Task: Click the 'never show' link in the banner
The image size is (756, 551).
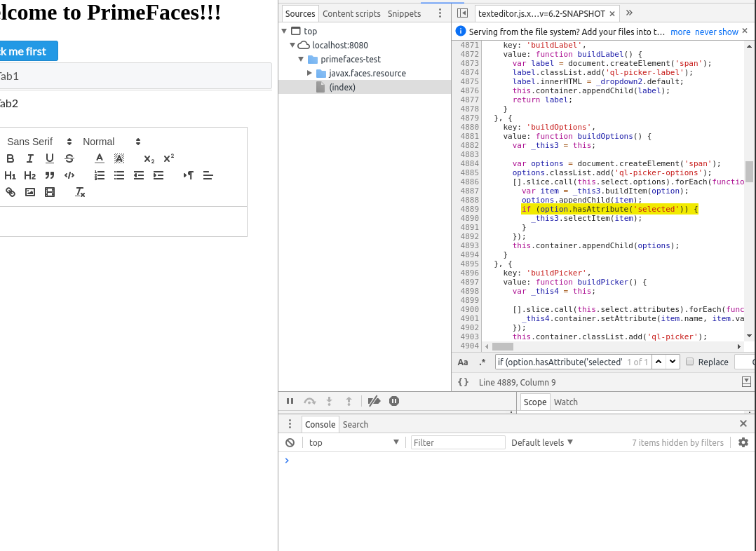Action: [x=717, y=32]
